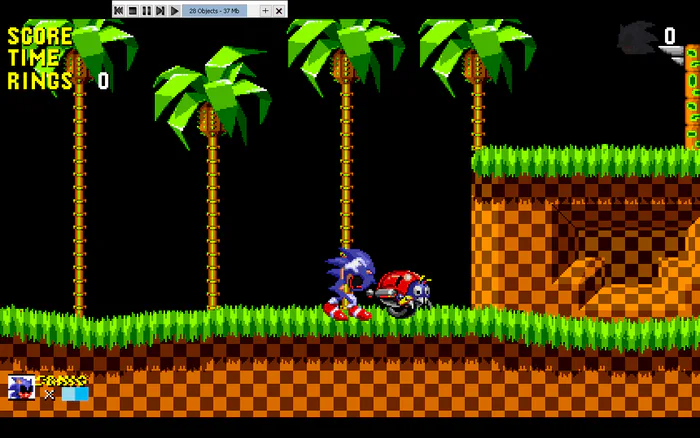Image resolution: width=700 pixels, height=438 pixels.
Task: Click the play button in debugger bar
Action: (175, 11)
